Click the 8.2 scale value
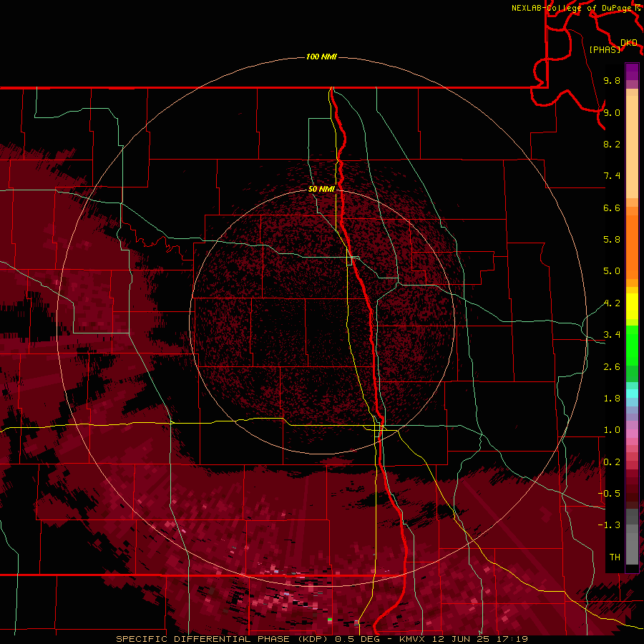Image resolution: width=644 pixels, height=644 pixels. pyautogui.click(x=612, y=144)
